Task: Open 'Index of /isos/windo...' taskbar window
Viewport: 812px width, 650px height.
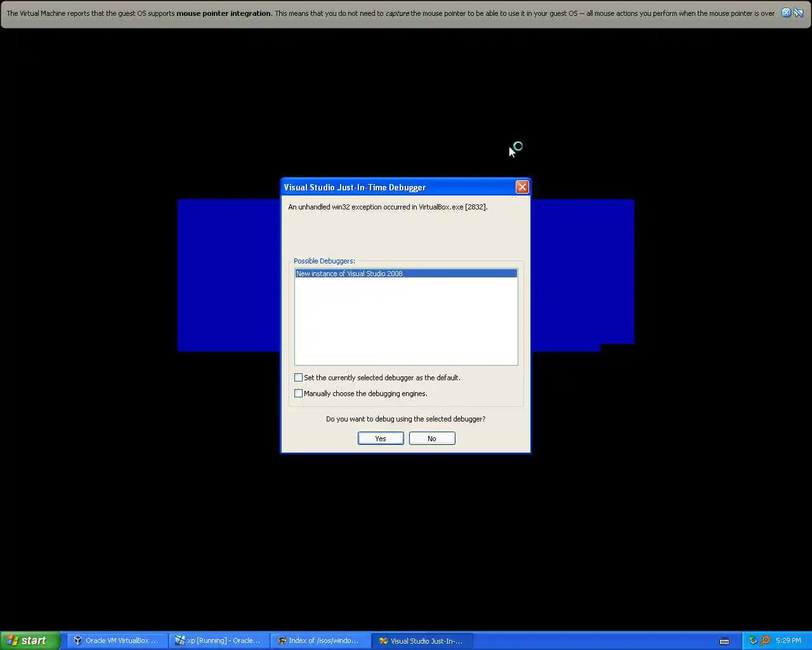Action: 320,640
